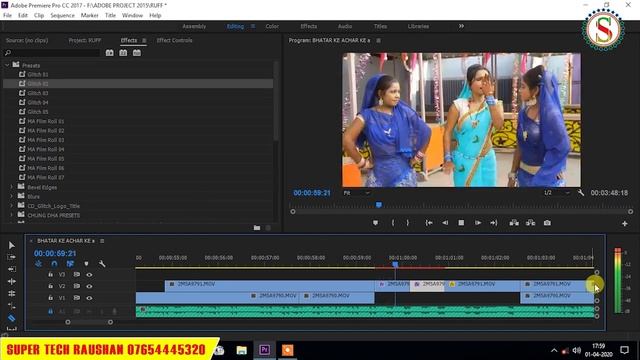
Task: Switch to the Effect Controls tab
Action: pyautogui.click(x=174, y=40)
